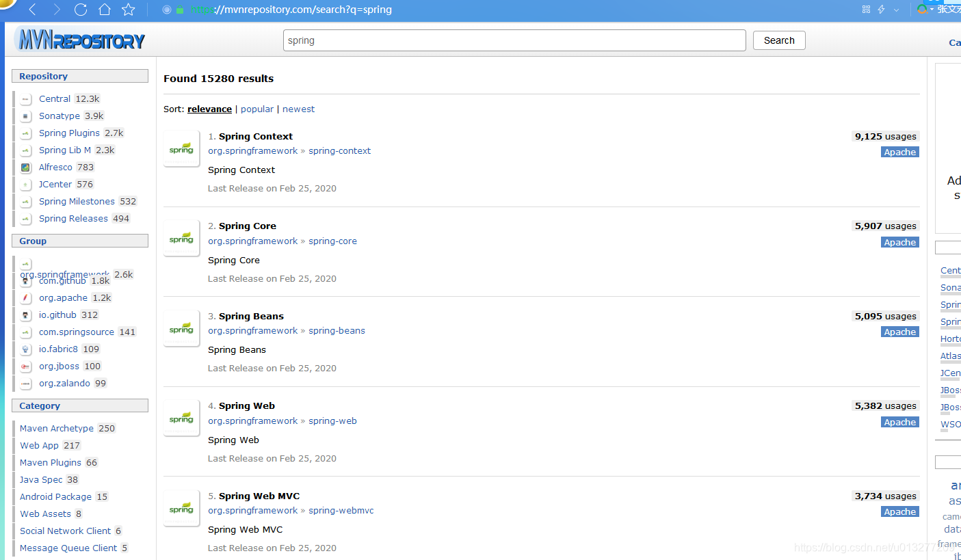Click the Spring Core spring logo thumbnail
This screenshot has width=961, height=560.
coord(181,239)
